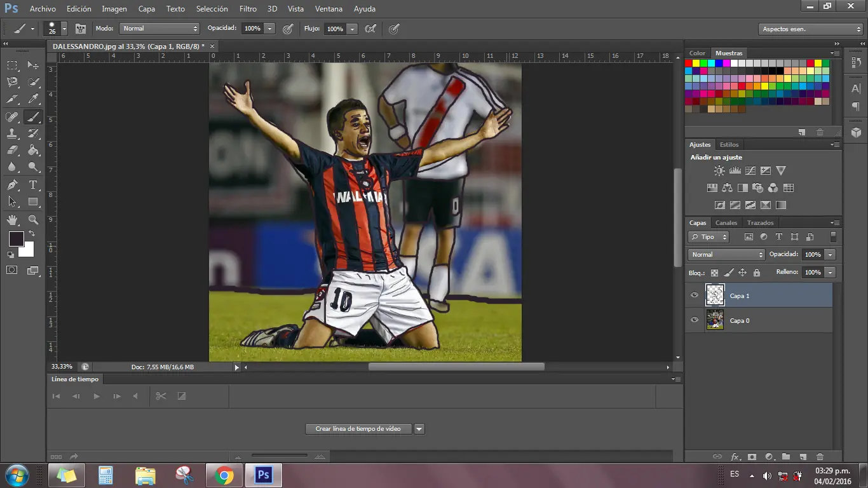Open the layer blend mode Normal dropdown

pos(726,255)
